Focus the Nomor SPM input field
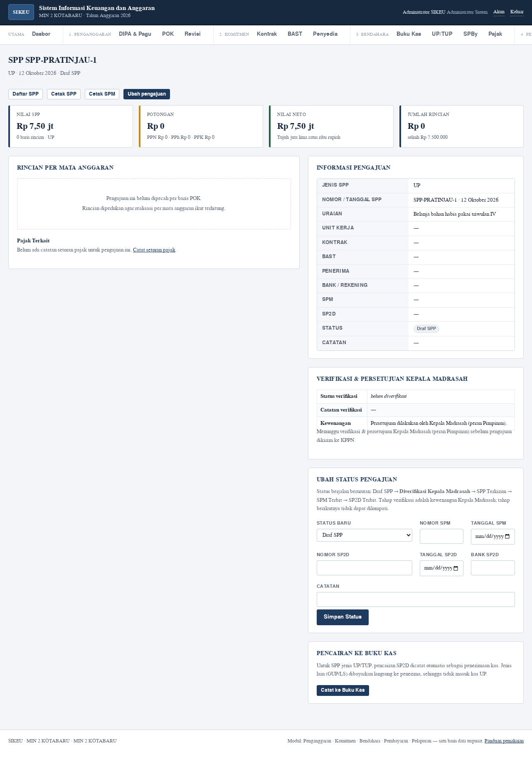 441,536
